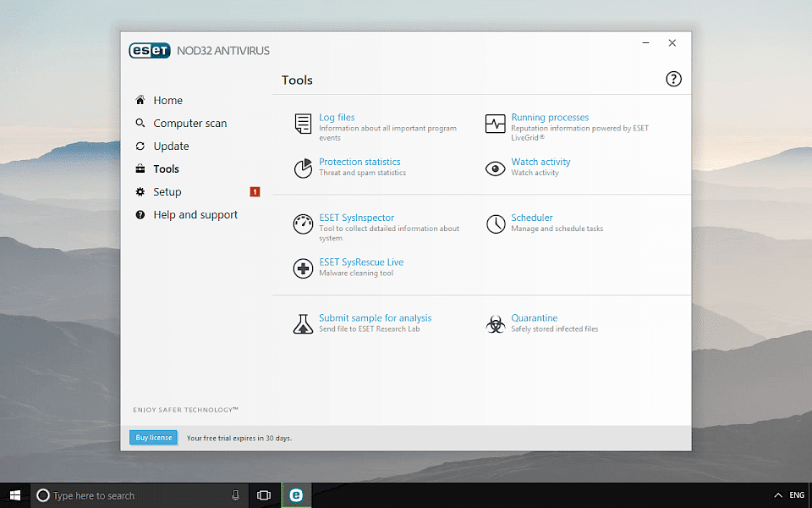Click the Log files document icon
Viewport: 812px width, 508px height.
pos(303,124)
